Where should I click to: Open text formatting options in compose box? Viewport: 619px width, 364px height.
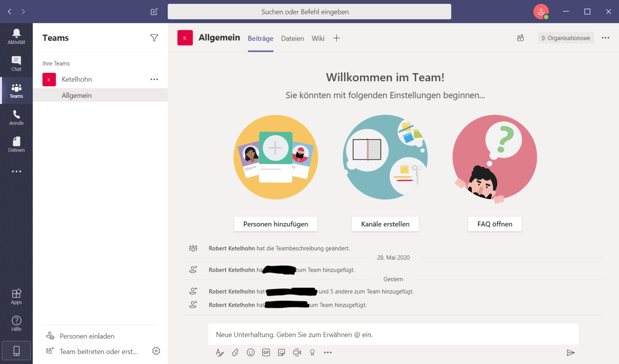pos(219,352)
